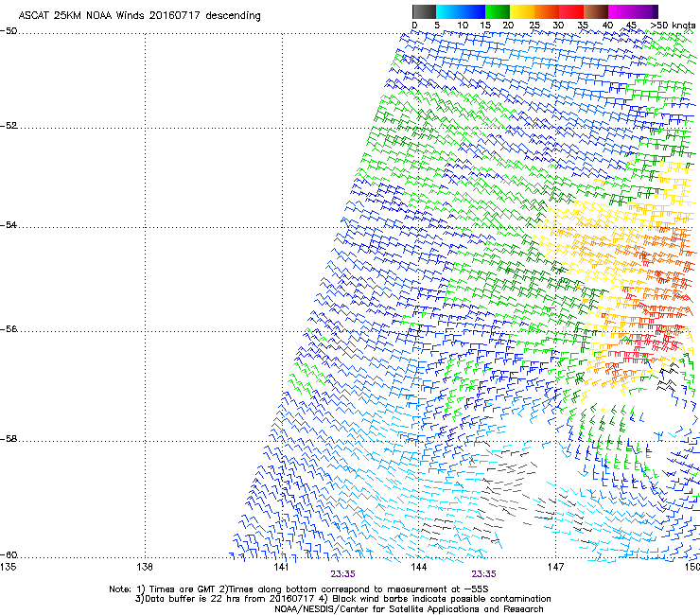Click the cyan-blue 5-15 knots legend band
700x615 pixels.
coord(461,11)
